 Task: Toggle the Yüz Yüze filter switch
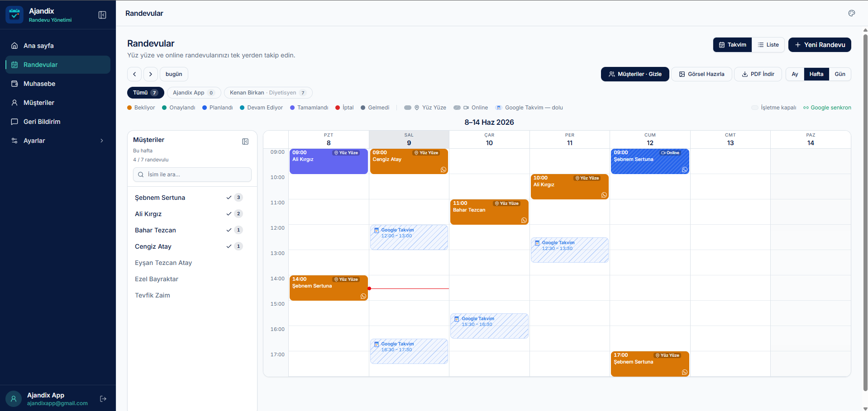tap(408, 108)
